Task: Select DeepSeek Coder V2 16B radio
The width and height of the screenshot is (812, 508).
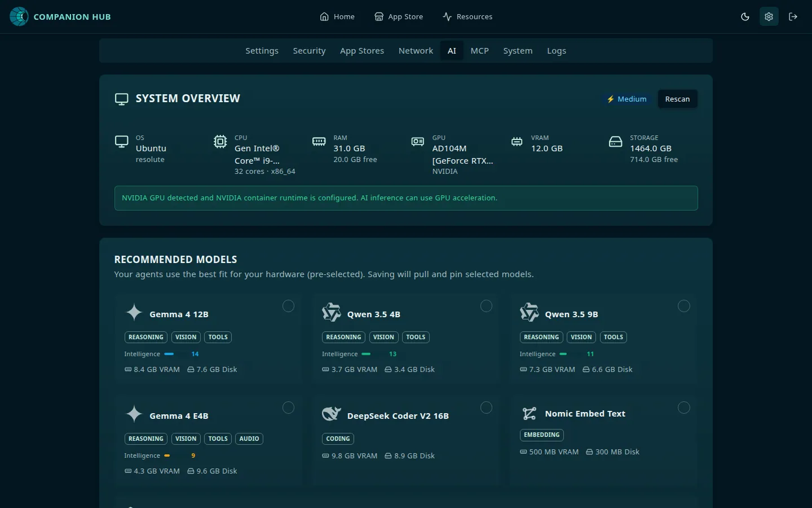Action: click(x=486, y=408)
